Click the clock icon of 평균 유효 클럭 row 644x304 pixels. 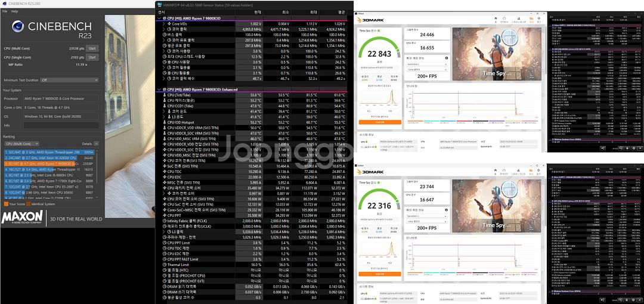(165, 45)
